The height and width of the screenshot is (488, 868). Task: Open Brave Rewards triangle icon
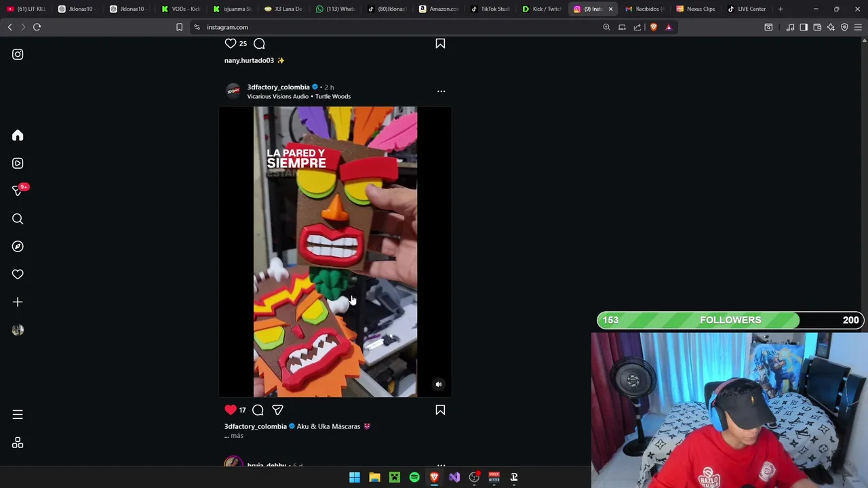(x=669, y=27)
